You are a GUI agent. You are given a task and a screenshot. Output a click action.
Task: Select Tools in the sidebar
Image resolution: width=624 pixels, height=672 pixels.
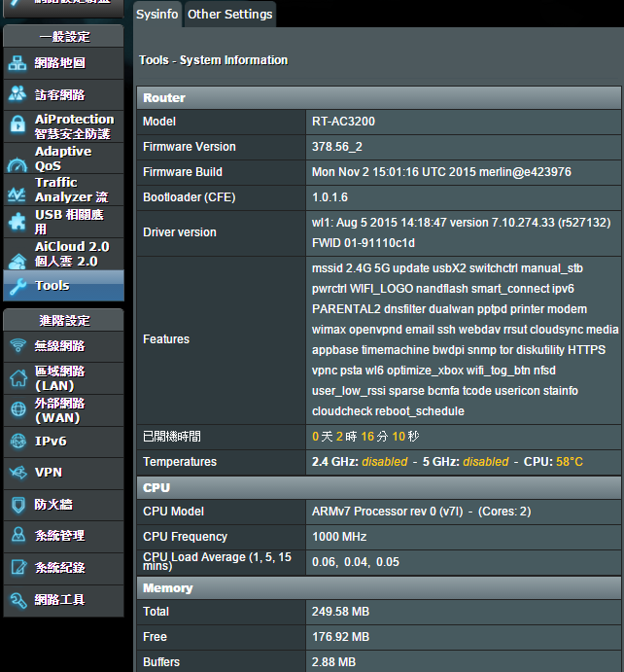(x=64, y=285)
